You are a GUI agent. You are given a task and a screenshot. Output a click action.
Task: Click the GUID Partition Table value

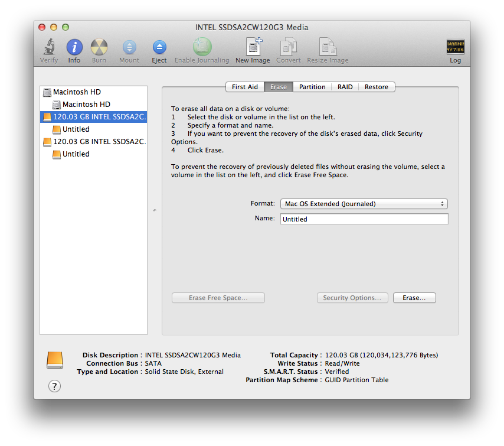pos(357,380)
